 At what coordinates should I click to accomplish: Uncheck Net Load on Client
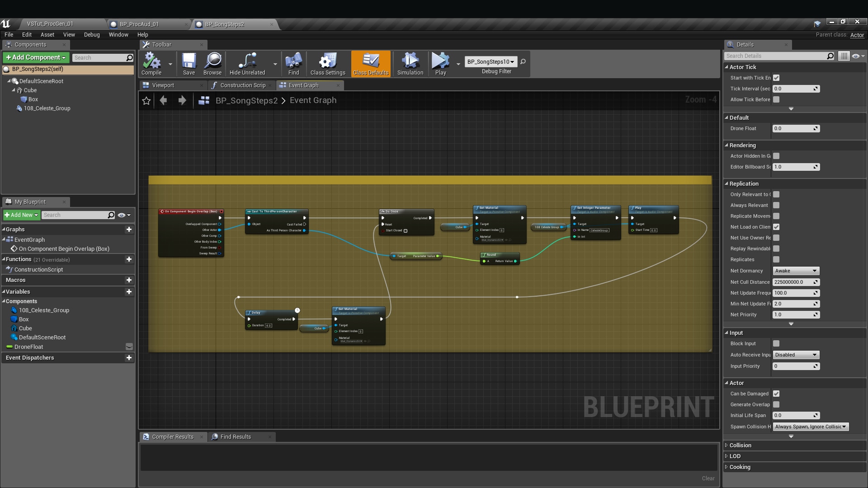[776, 227]
